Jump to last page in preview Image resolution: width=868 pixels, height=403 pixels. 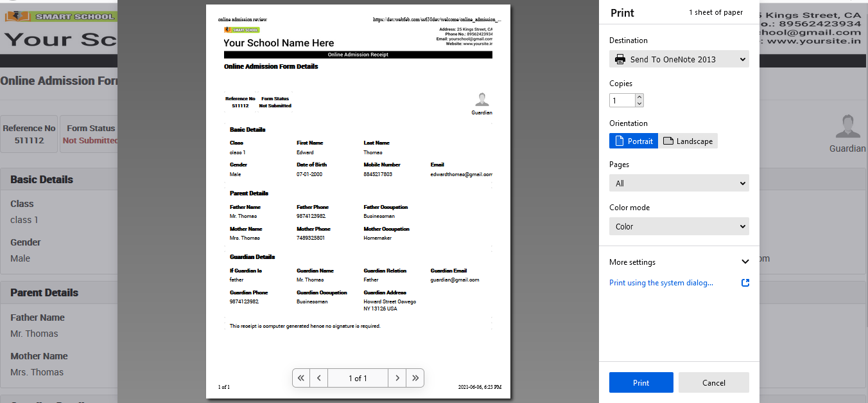pos(415,378)
